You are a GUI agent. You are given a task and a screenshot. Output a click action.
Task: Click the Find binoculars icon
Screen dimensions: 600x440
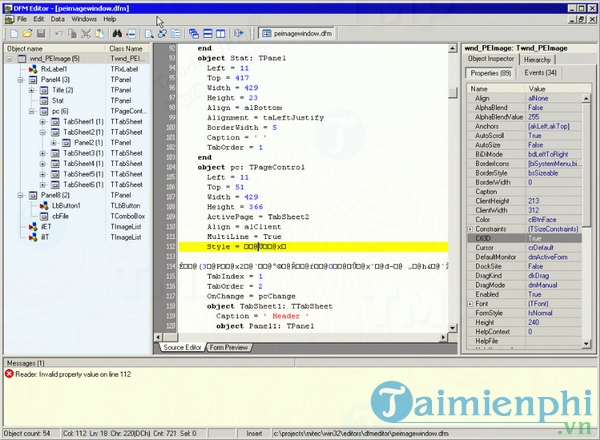tap(117, 34)
